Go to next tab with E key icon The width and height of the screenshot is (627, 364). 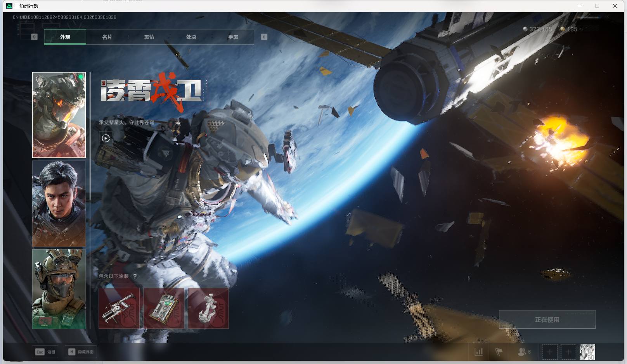[264, 37]
